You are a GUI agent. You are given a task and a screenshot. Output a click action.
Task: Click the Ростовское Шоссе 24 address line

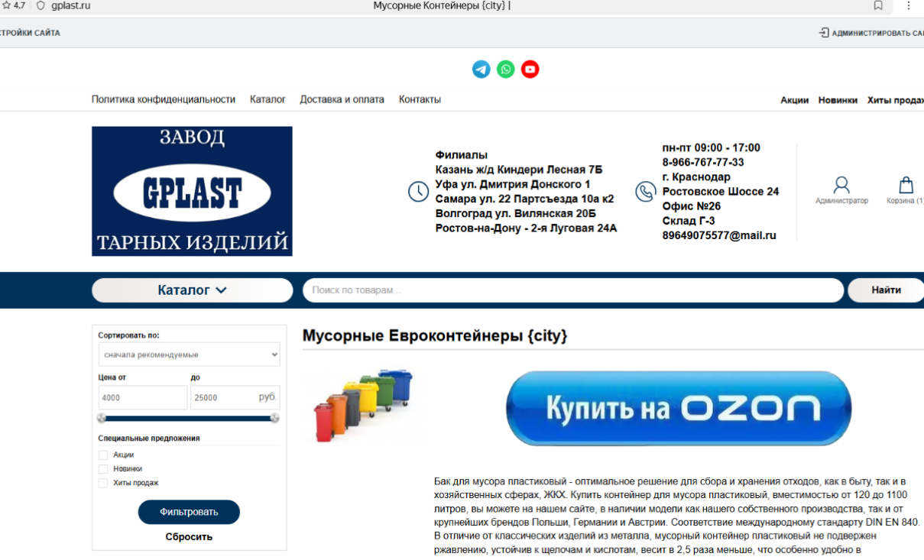[x=721, y=192]
